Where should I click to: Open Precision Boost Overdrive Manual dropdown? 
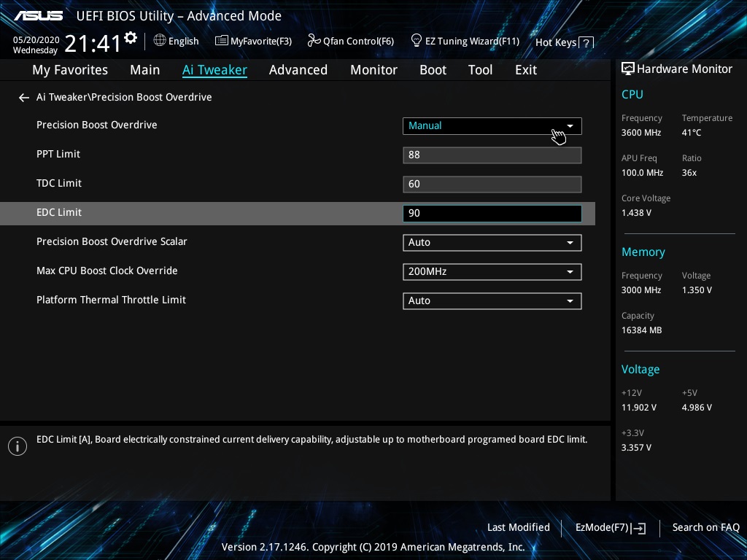pos(492,126)
